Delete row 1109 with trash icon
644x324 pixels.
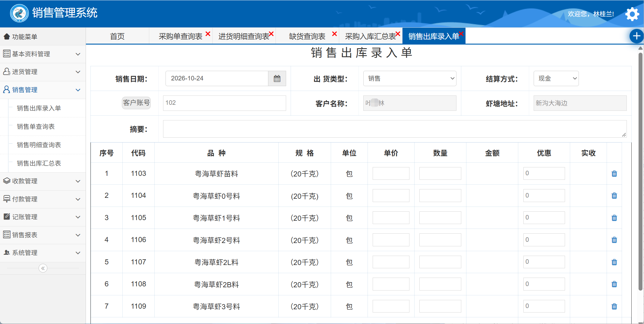coord(614,307)
